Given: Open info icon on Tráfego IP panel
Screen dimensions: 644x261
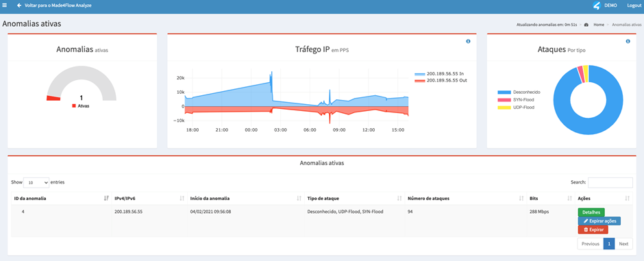Looking at the screenshot, I should click(x=468, y=42).
